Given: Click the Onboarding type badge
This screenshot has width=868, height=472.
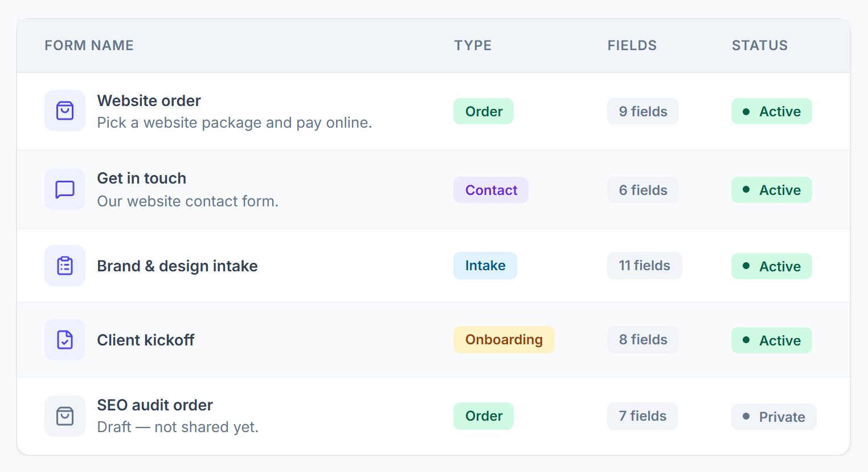Looking at the screenshot, I should 504,340.
